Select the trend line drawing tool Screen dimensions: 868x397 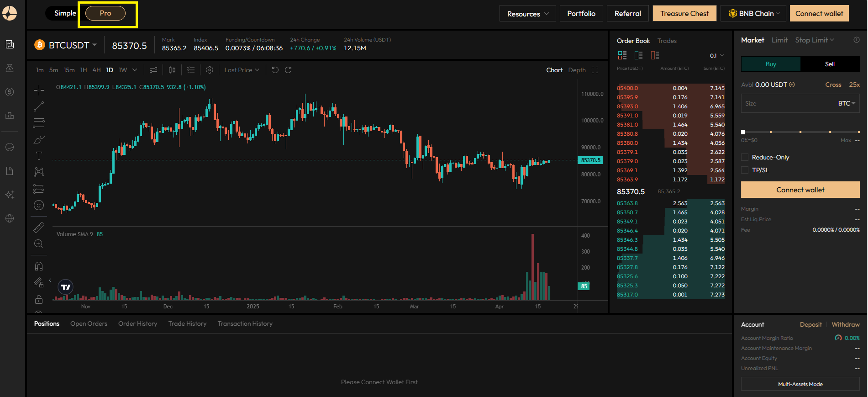pos(39,106)
